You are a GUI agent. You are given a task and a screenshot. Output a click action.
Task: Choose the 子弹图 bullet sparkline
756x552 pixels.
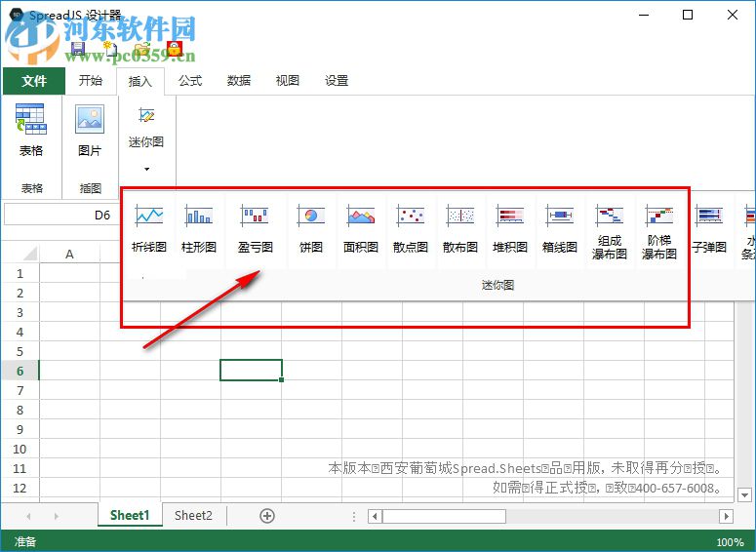pyautogui.click(x=709, y=229)
